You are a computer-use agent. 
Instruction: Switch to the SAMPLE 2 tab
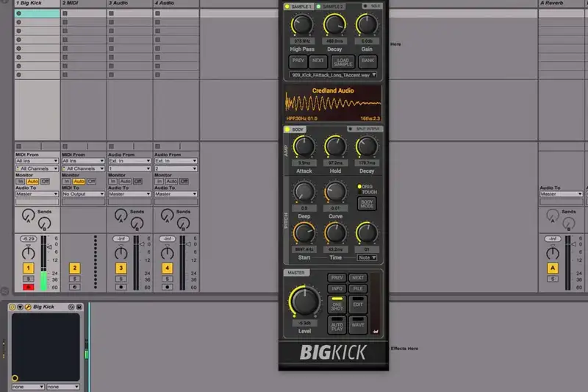pyautogui.click(x=330, y=7)
